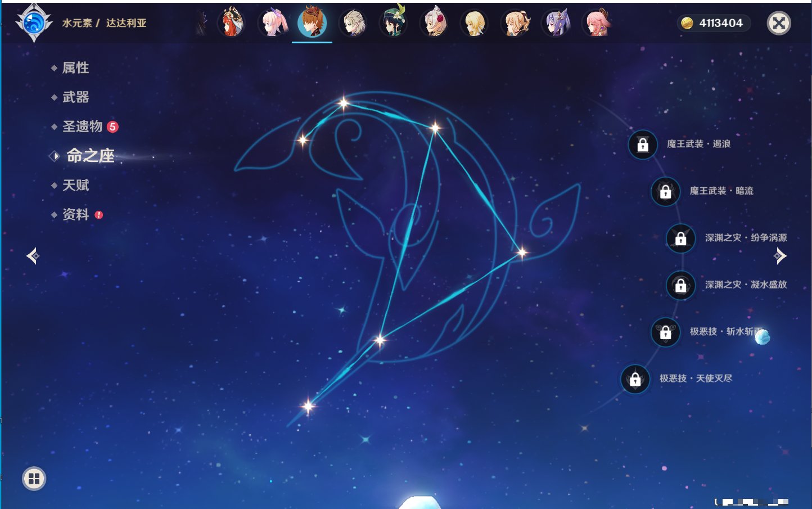
Task: Select the pink-haired fox-eared character avatar
Action: tap(597, 22)
